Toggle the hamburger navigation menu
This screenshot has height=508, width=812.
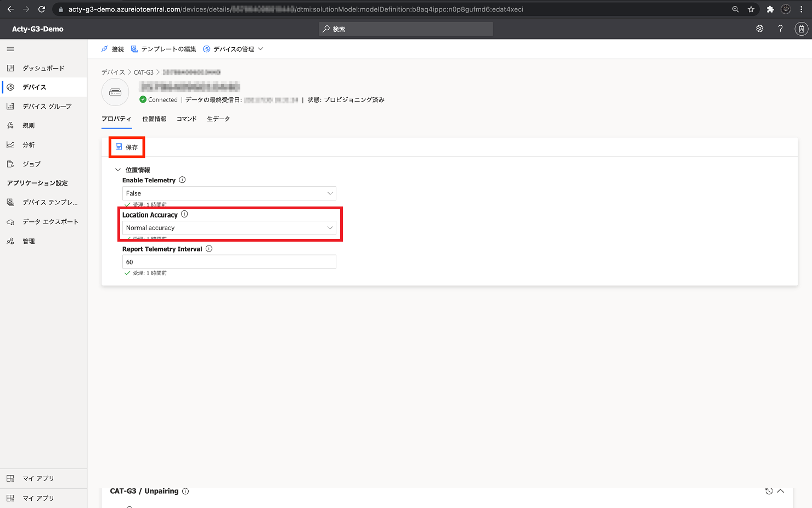click(10, 49)
